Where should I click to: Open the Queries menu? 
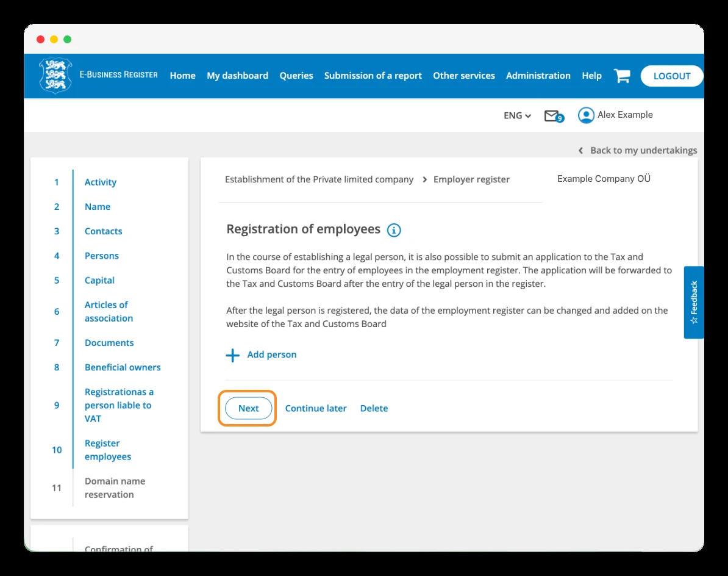coord(296,75)
